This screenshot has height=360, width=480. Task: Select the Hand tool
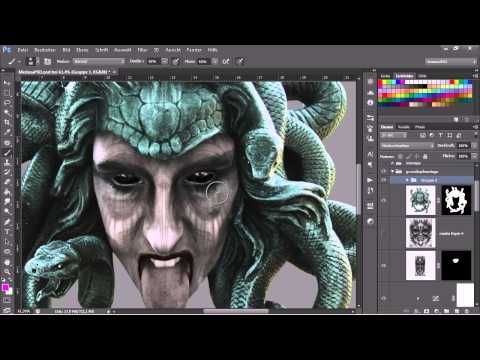(7, 262)
